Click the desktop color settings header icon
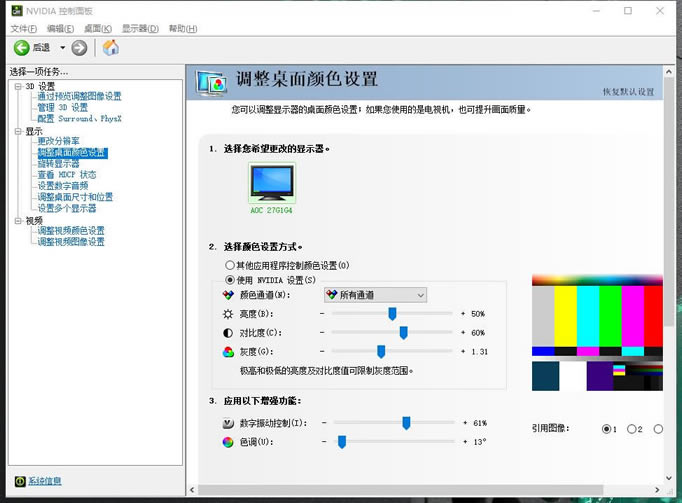 click(211, 83)
